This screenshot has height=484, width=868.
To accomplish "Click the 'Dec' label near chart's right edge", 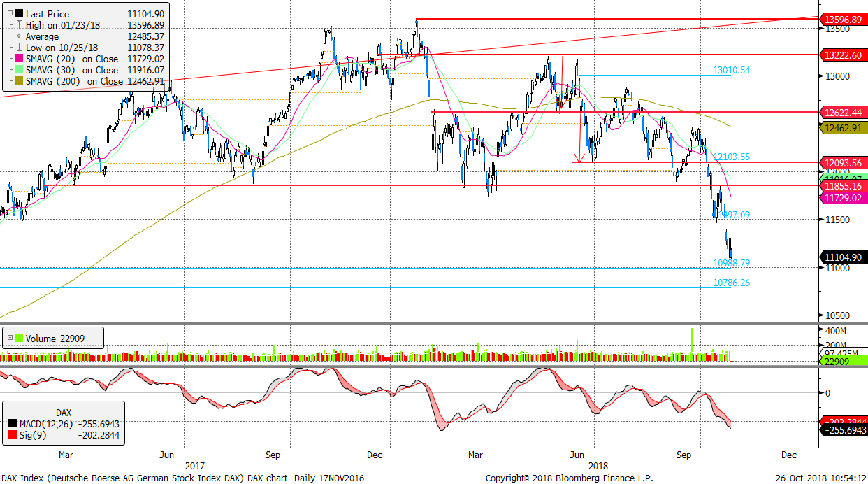I will point(788,455).
